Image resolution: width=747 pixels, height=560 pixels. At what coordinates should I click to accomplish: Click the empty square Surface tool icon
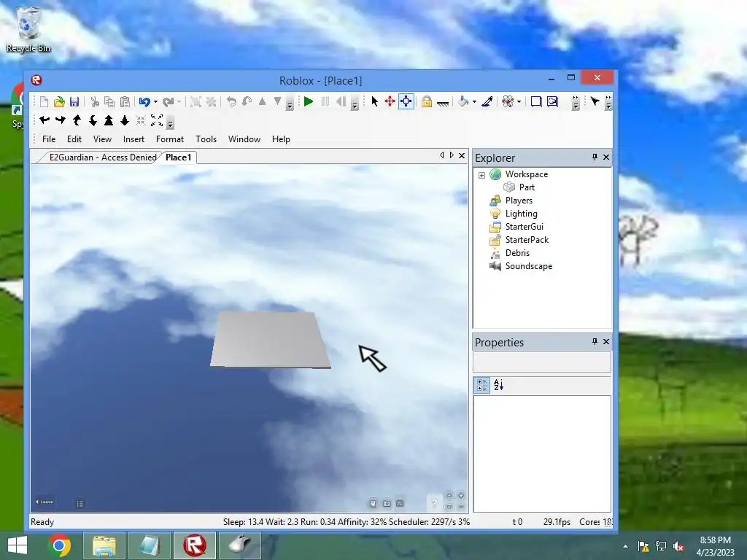click(536, 101)
